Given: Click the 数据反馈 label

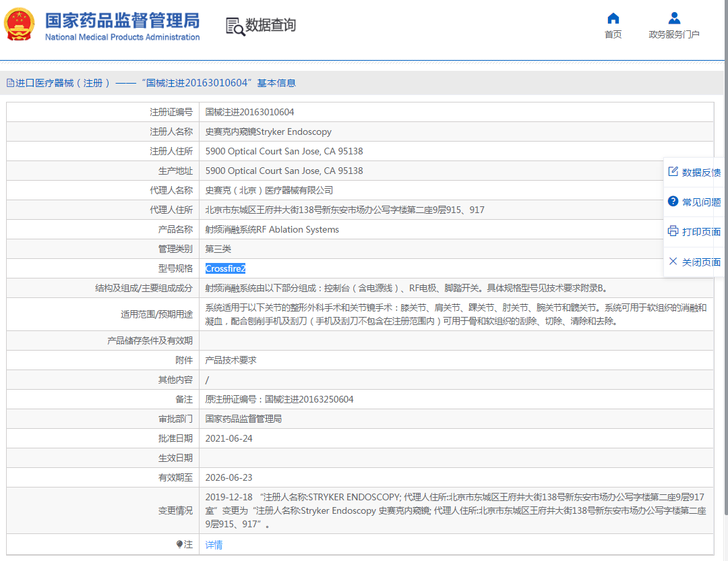Looking at the screenshot, I should pyautogui.click(x=701, y=173).
